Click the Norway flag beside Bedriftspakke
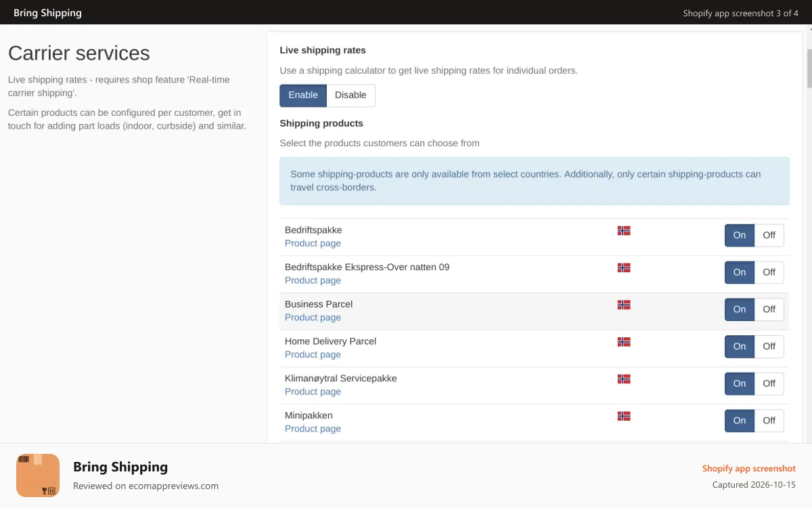This screenshot has width=812, height=508. click(x=624, y=230)
